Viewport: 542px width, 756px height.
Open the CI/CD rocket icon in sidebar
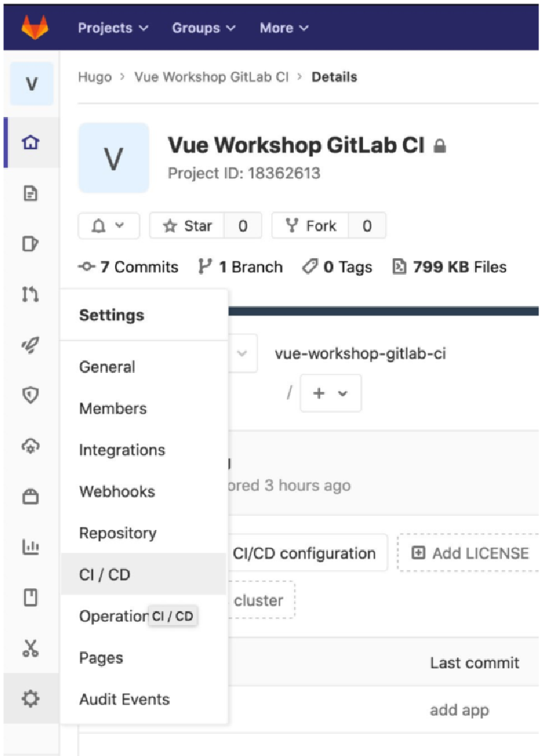[31, 345]
